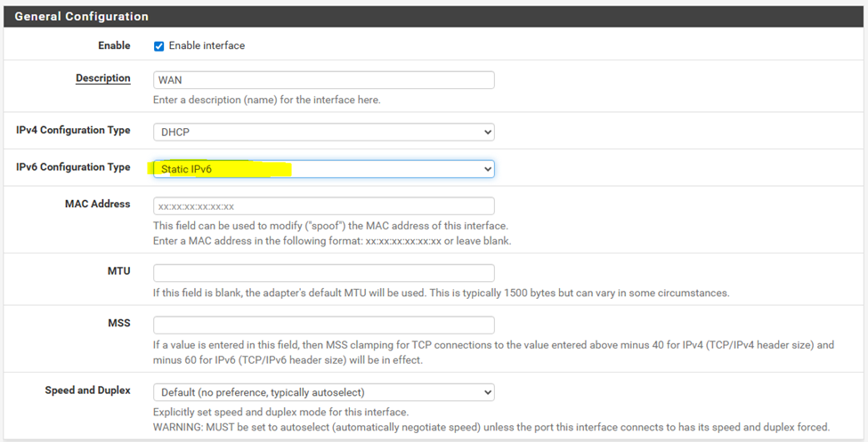Open the IPv6 Configuration Type dropdown

(323, 169)
